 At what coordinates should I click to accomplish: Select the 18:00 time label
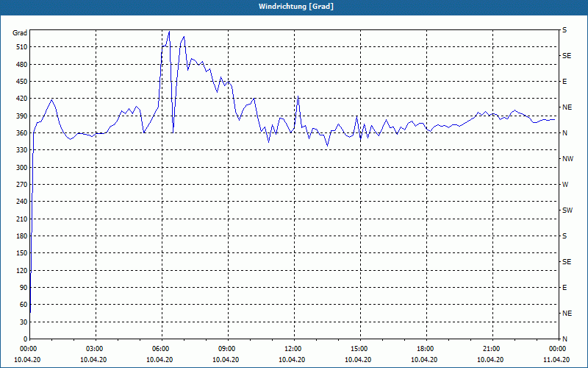pos(425,349)
